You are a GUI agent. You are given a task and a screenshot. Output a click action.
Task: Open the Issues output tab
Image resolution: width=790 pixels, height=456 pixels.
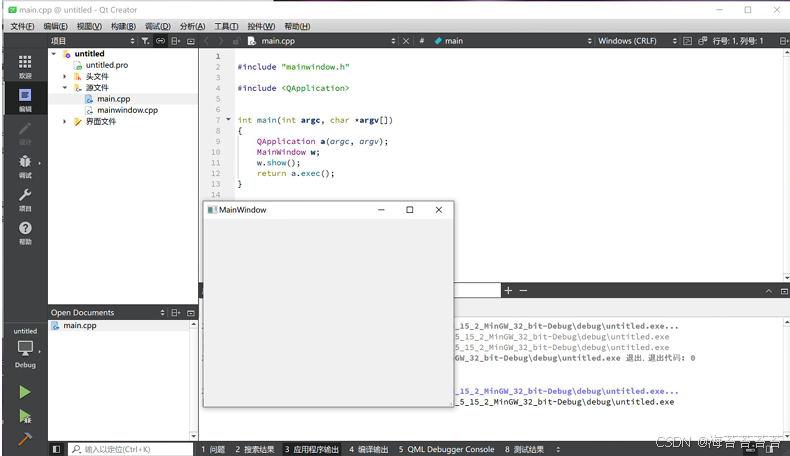pyautogui.click(x=213, y=449)
